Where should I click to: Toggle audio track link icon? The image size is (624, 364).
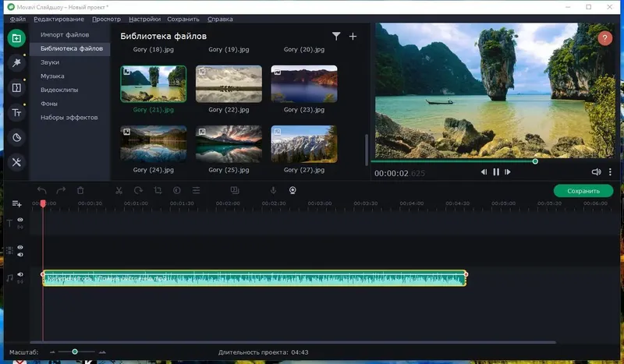(x=20, y=281)
